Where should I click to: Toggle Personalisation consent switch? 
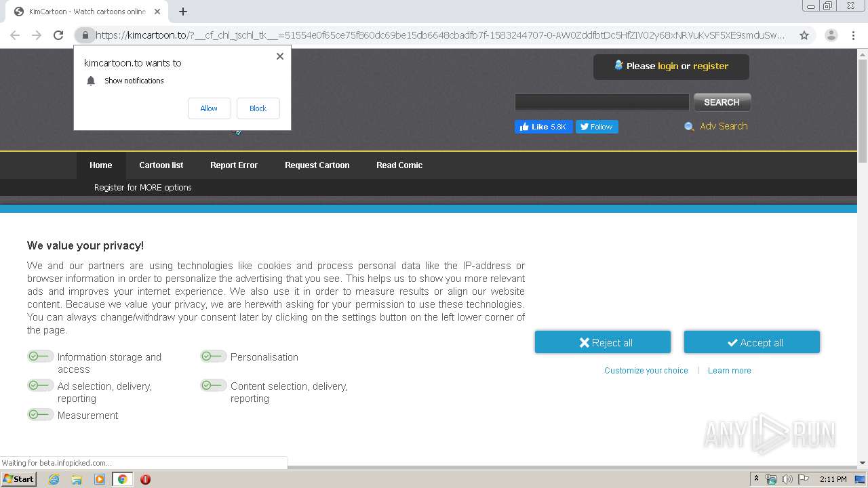pyautogui.click(x=213, y=356)
